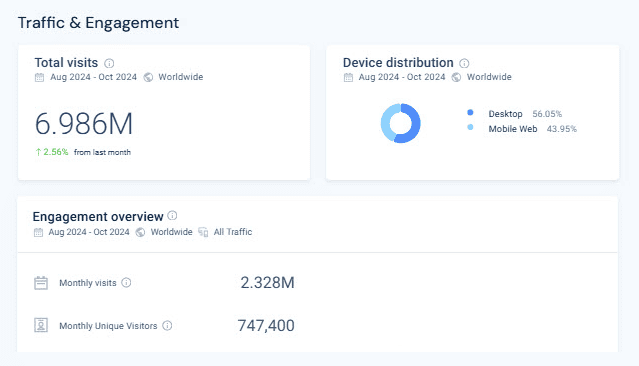
Task: Click the info icon beside Monthly visits
Action: 126,282
